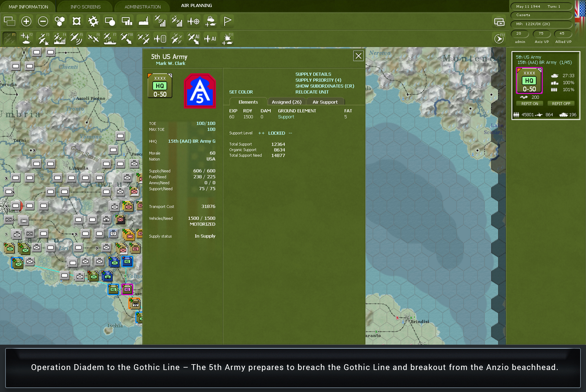Open SUPPLY DETAILS for 5th US Army
586x392 pixels.
(x=313, y=74)
